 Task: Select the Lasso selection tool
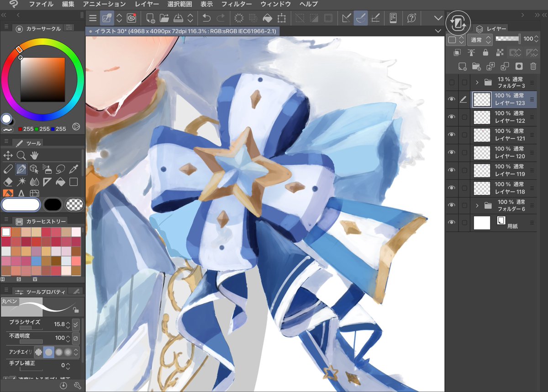(60, 169)
